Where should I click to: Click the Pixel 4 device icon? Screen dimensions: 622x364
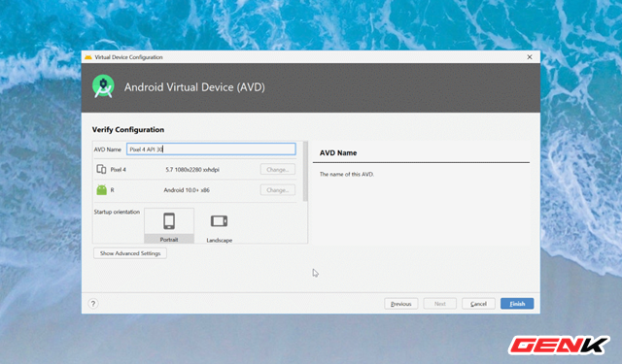[101, 170]
